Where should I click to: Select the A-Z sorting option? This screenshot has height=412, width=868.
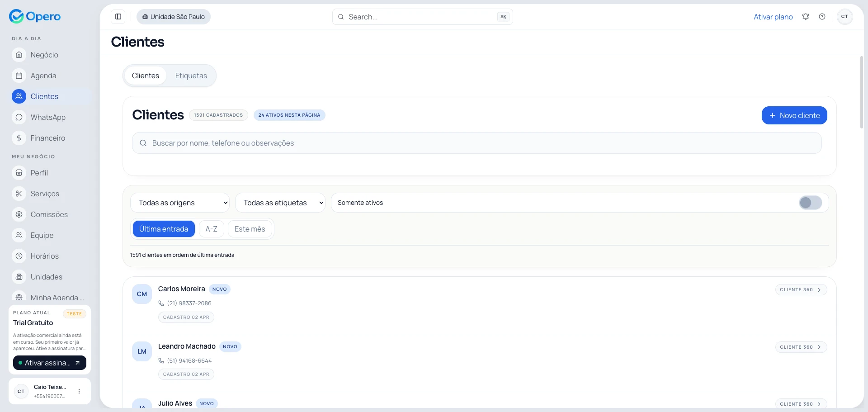click(x=211, y=229)
